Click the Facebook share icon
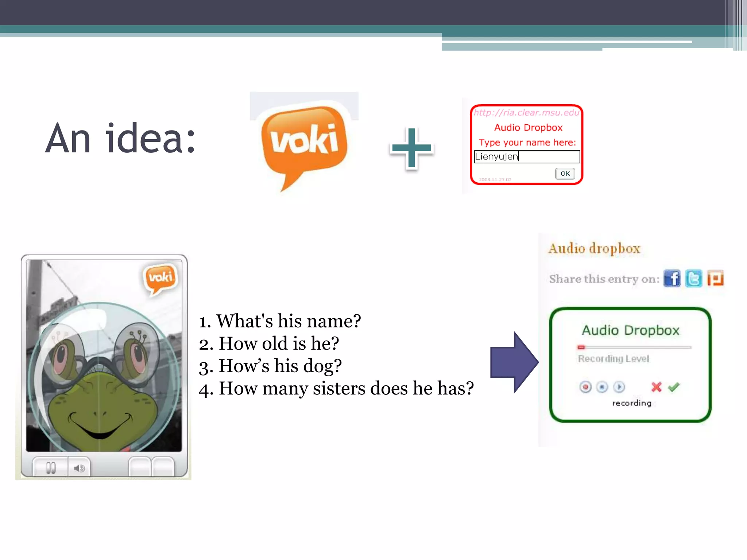 click(672, 279)
